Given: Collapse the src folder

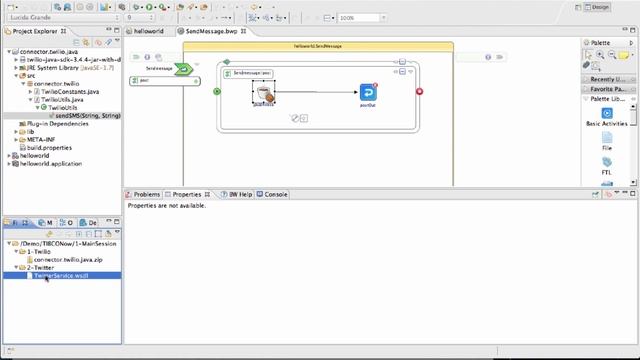Looking at the screenshot, I should point(16,76).
